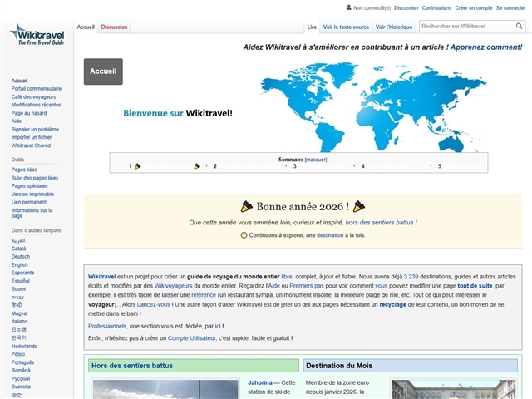Click the user icon beside Non connecté(e)
This screenshot has height=399, width=532.
click(348, 7)
